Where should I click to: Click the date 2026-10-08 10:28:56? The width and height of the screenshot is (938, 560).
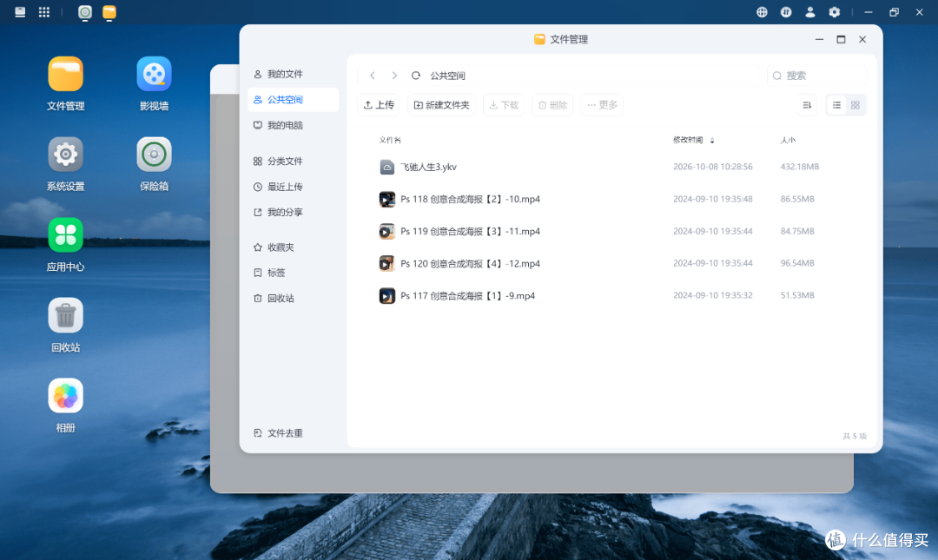click(x=712, y=167)
